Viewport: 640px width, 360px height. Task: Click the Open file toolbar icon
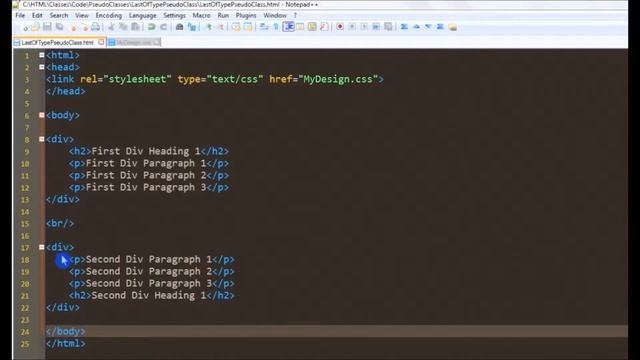36,27
